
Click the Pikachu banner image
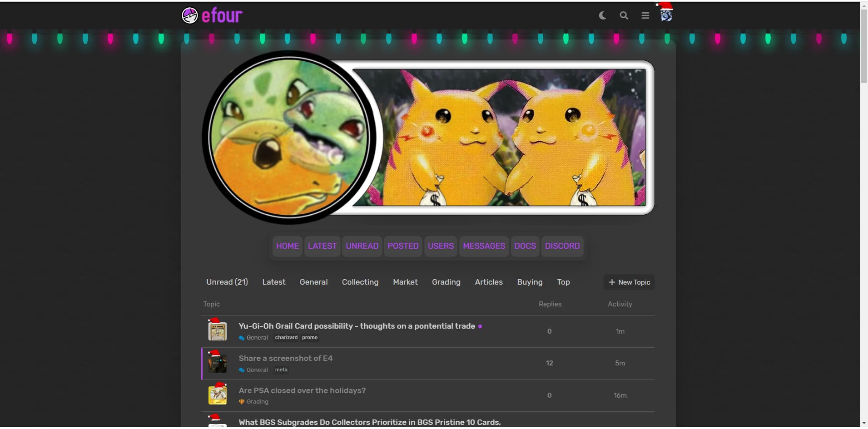499,138
